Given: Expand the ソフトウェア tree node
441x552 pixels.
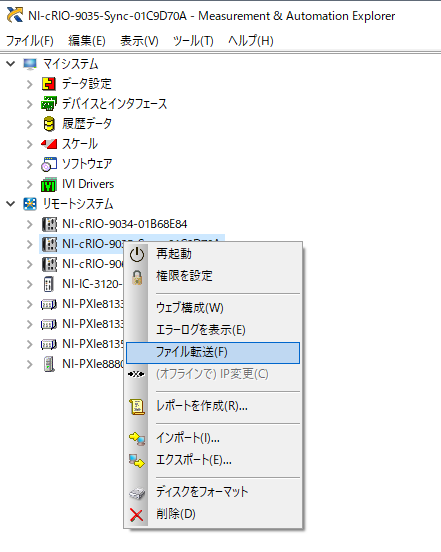Looking at the screenshot, I should click(x=30, y=164).
